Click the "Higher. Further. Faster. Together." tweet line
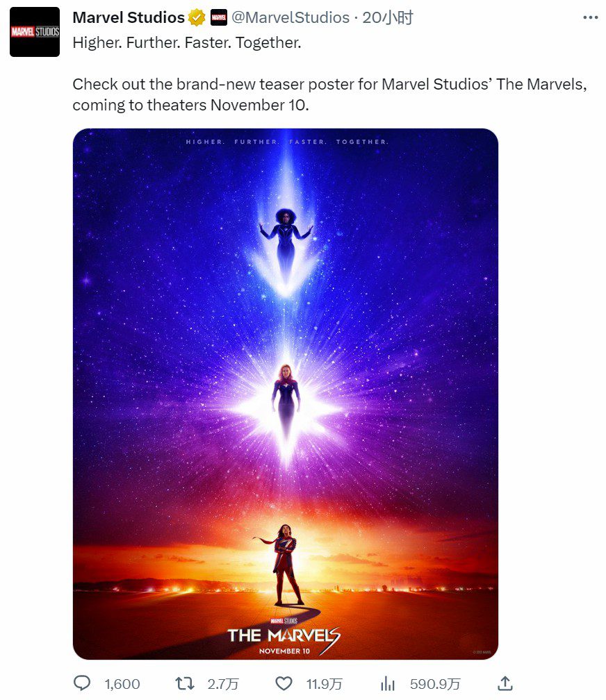This screenshot has width=606, height=700. coord(187,43)
